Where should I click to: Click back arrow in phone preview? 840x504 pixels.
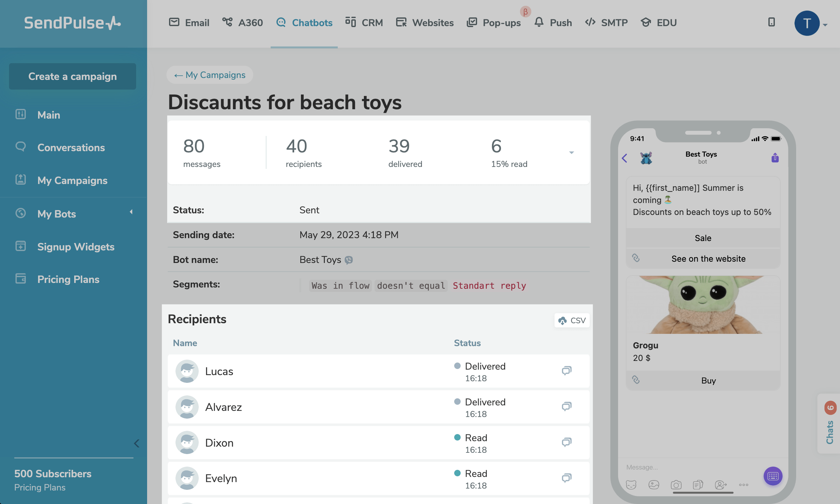[x=625, y=158]
